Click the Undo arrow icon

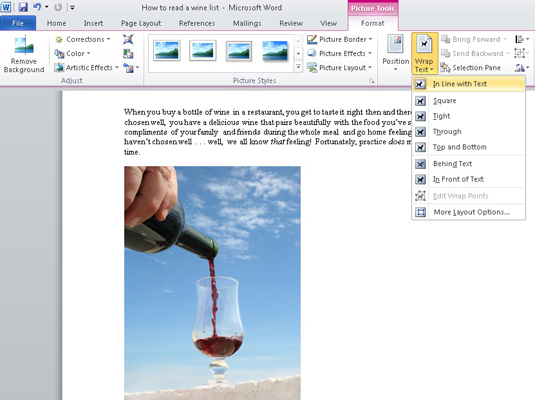37,7
